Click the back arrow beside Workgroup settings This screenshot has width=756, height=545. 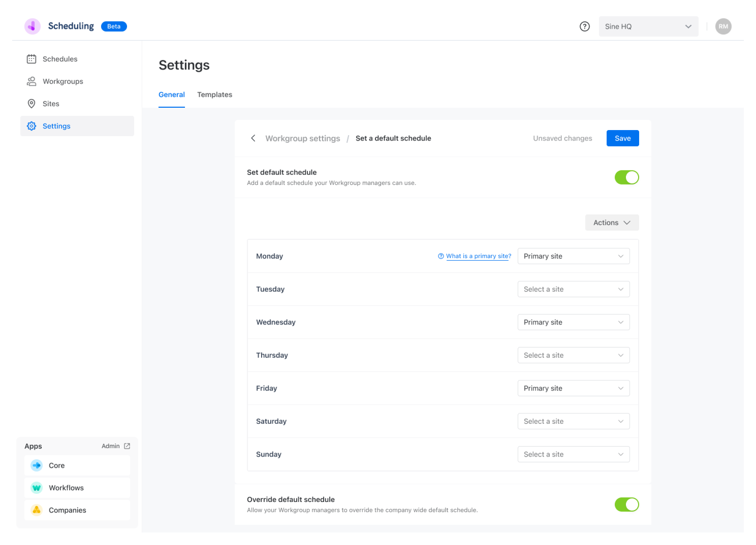(253, 138)
